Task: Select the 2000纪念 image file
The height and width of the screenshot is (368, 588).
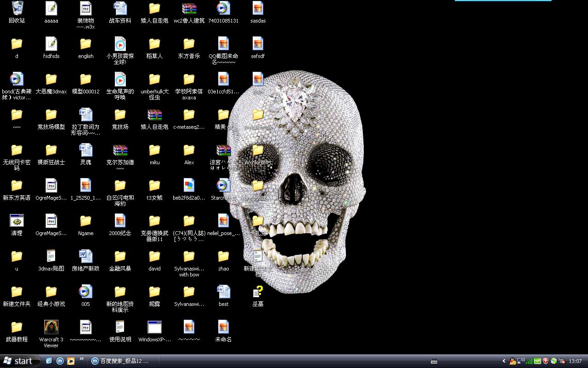Action: coord(120,221)
